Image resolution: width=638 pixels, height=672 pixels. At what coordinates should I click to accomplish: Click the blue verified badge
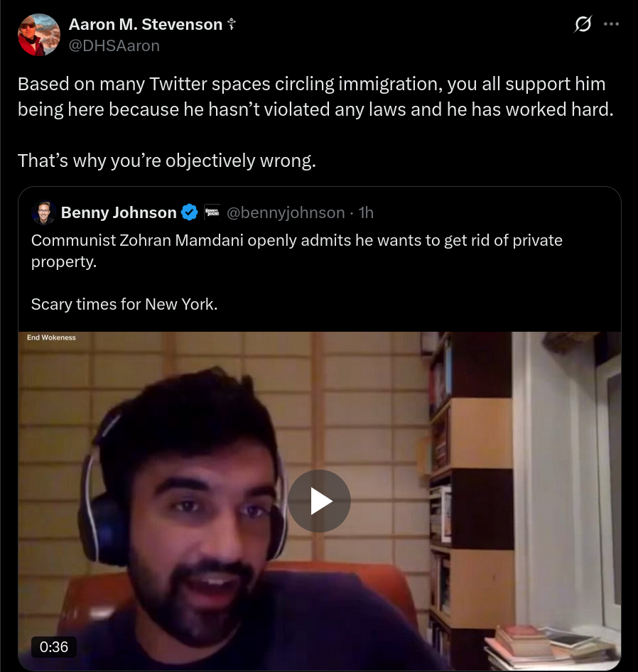(190, 212)
